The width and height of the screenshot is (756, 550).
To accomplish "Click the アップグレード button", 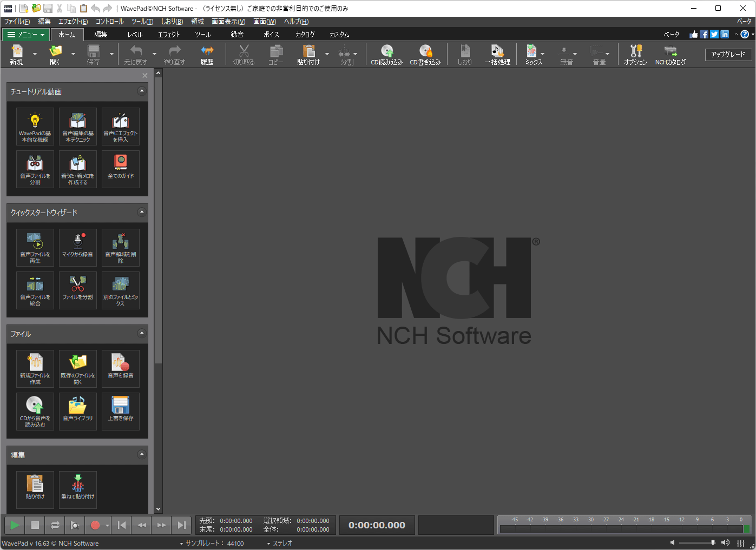I will (x=728, y=55).
